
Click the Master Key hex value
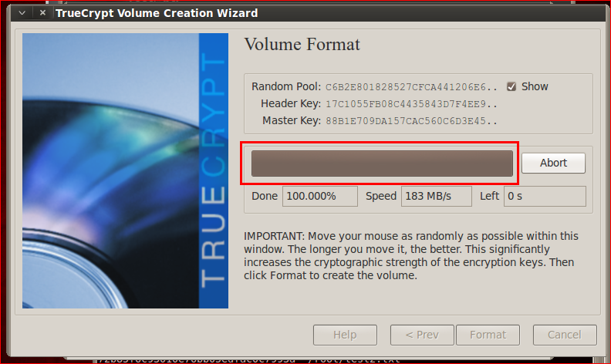point(411,121)
